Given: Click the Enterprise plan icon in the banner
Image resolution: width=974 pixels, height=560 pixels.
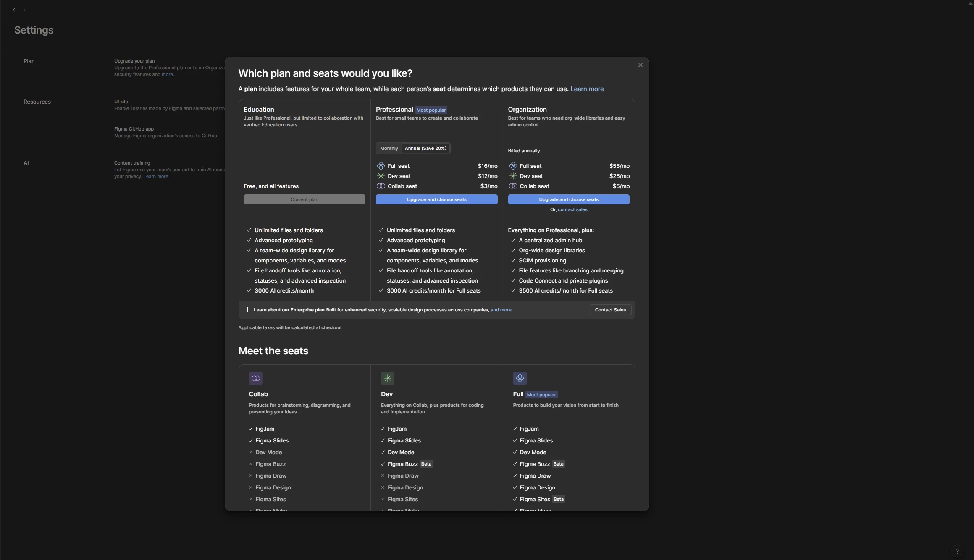Looking at the screenshot, I should coord(247,310).
